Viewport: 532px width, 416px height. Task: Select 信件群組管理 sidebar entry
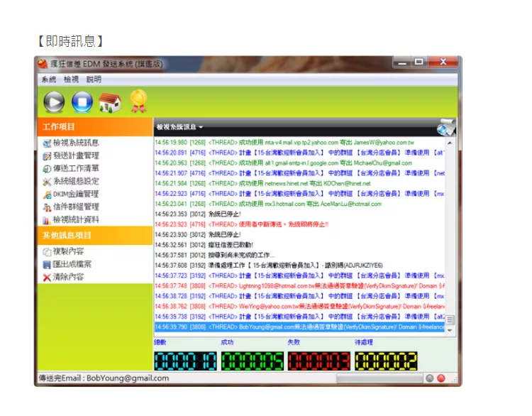click(75, 207)
